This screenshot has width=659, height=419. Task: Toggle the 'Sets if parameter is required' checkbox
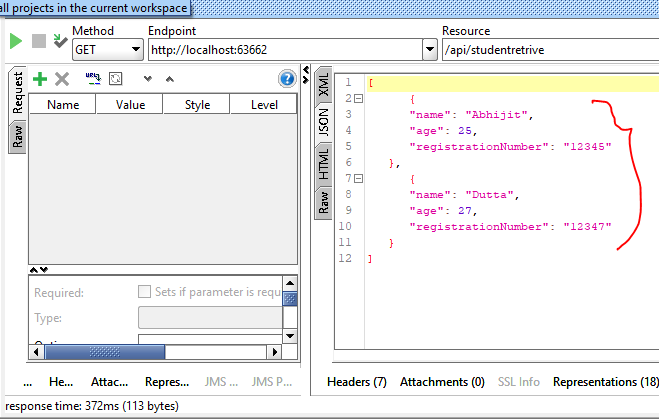point(144,292)
